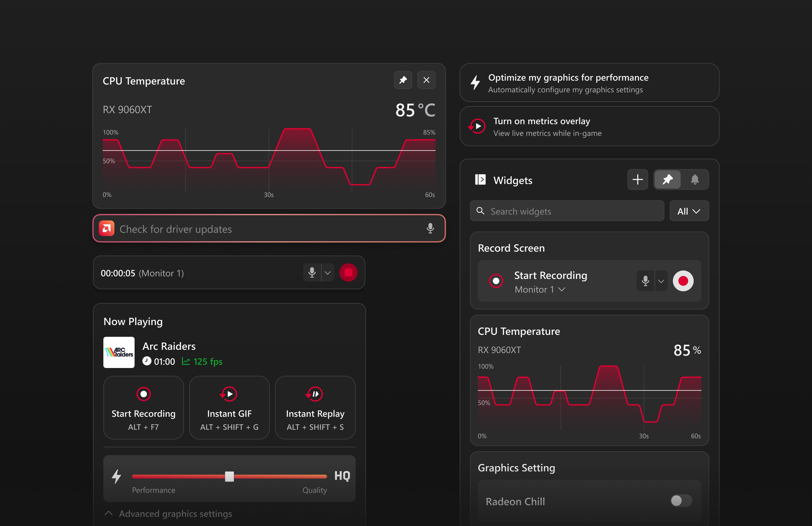Click the Instant Replay tile
The height and width of the screenshot is (526, 812).
315,408
